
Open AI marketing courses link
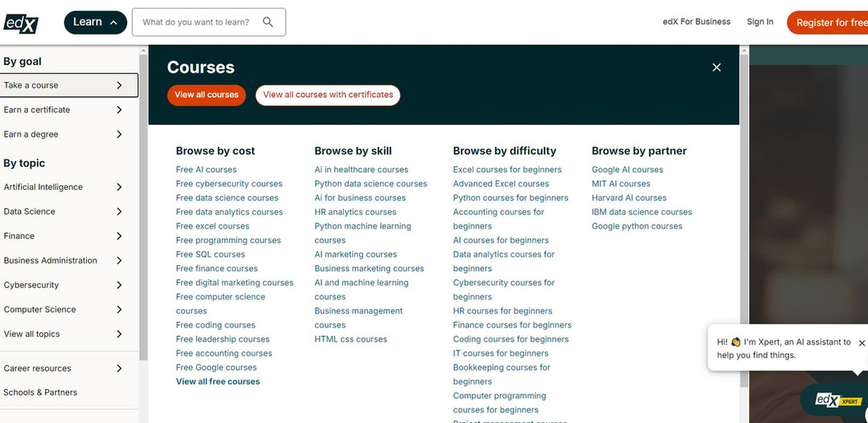tap(355, 254)
